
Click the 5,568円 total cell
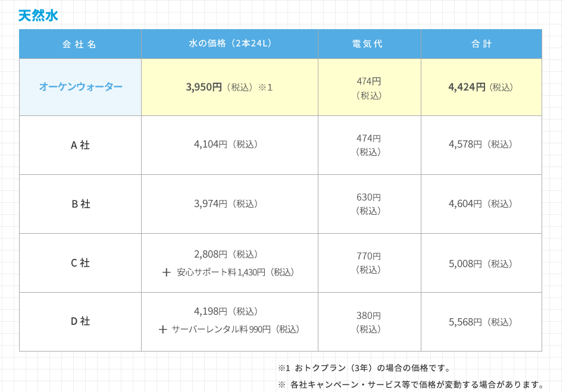[481, 322]
